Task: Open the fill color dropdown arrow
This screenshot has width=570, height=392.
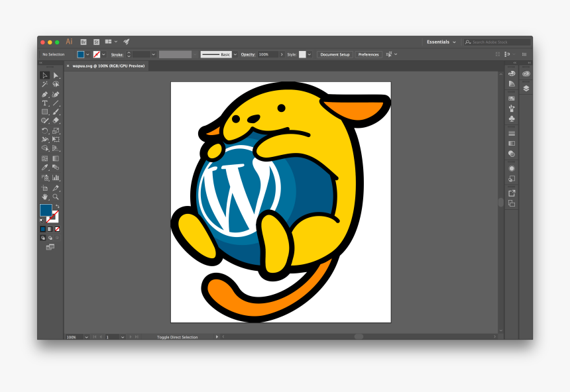Action: 87,54
